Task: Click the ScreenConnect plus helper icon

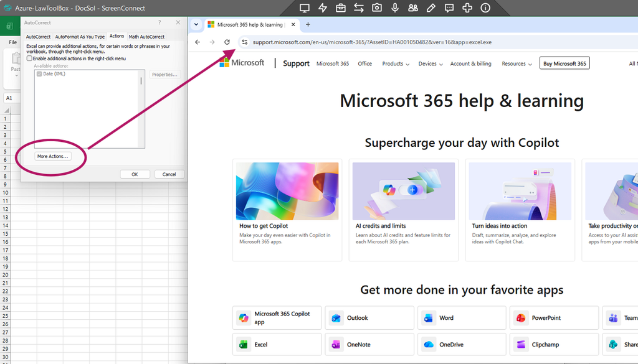Action: coord(467,7)
